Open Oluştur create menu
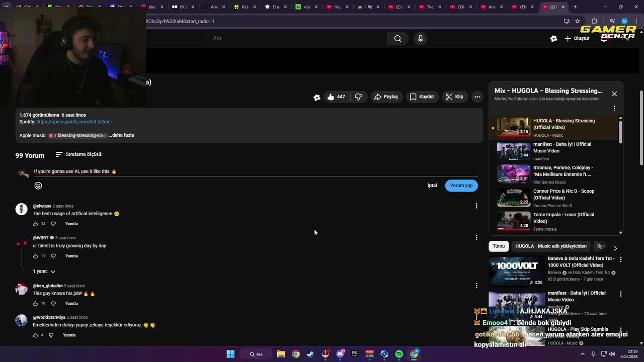644x362 pixels. click(x=577, y=39)
